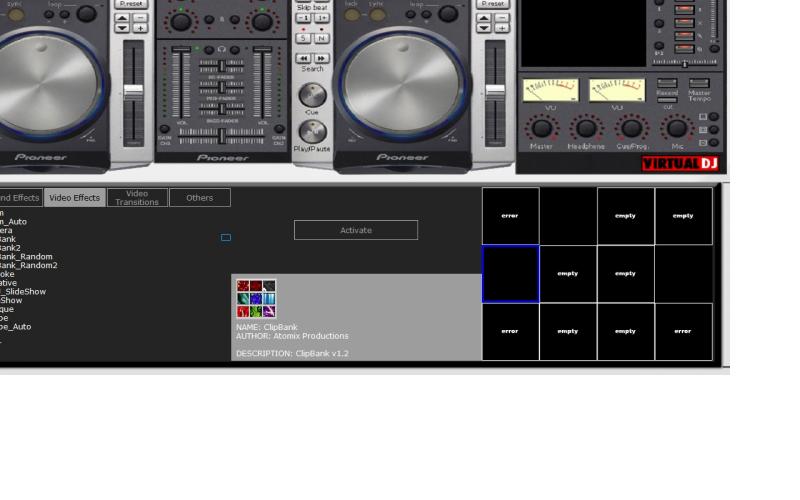Click the left VU meter
The image size is (800, 500).
click(551, 90)
